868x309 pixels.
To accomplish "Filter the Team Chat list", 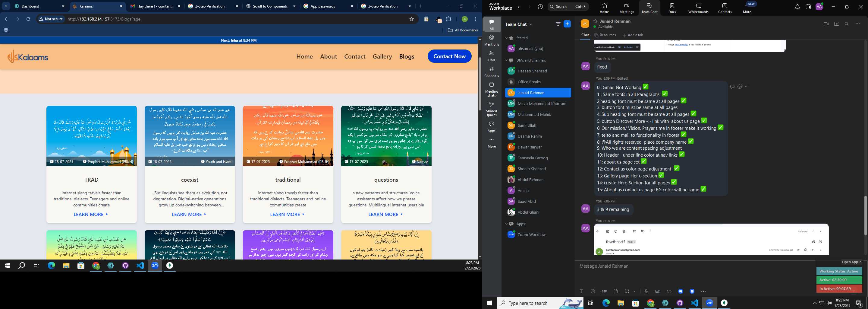I will click(x=558, y=24).
